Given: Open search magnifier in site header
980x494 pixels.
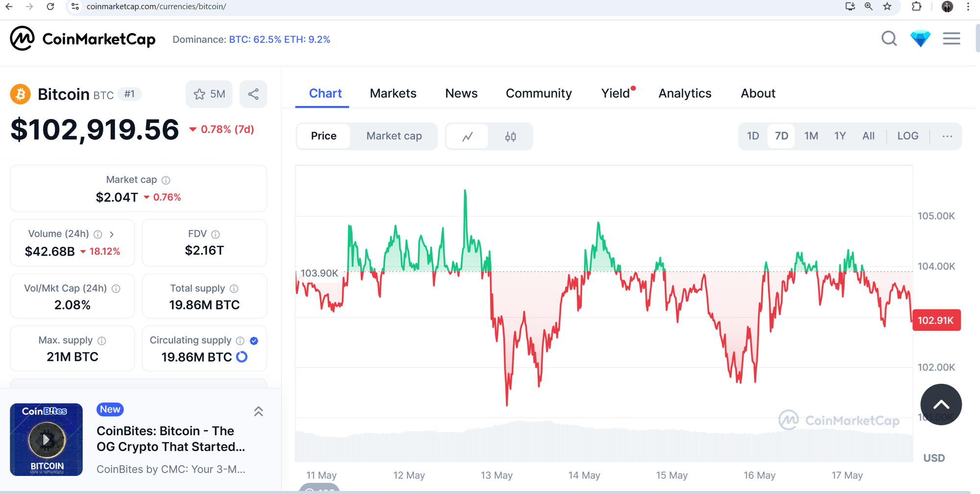Looking at the screenshot, I should click(889, 38).
